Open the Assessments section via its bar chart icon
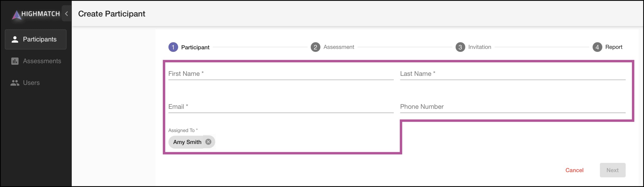This screenshot has height=187, width=644. [x=15, y=61]
